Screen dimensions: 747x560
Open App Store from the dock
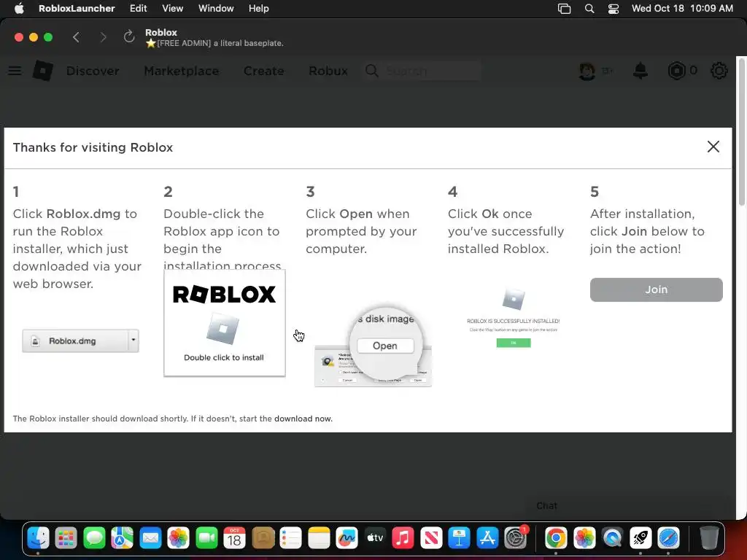pos(487,539)
